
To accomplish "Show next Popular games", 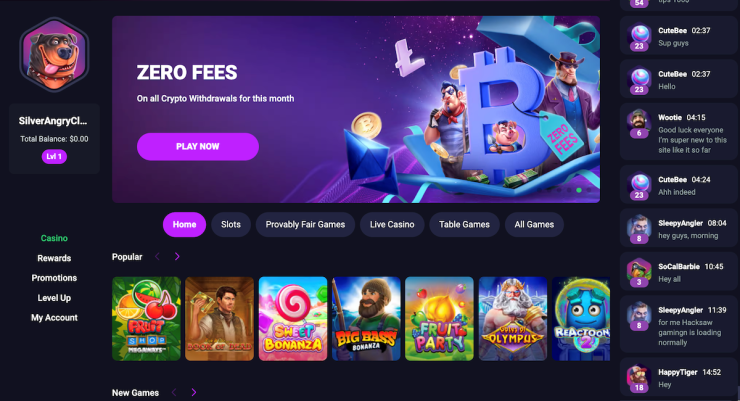I will (177, 257).
